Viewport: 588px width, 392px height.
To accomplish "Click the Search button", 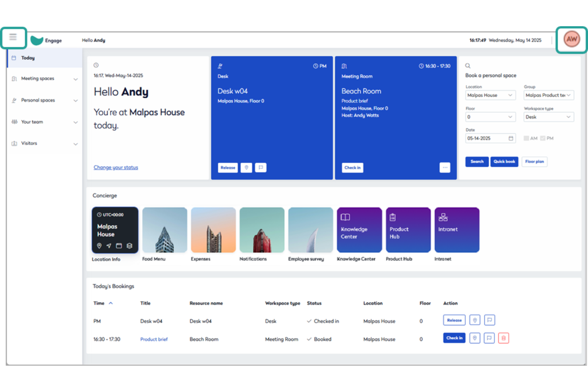I will pos(477,162).
